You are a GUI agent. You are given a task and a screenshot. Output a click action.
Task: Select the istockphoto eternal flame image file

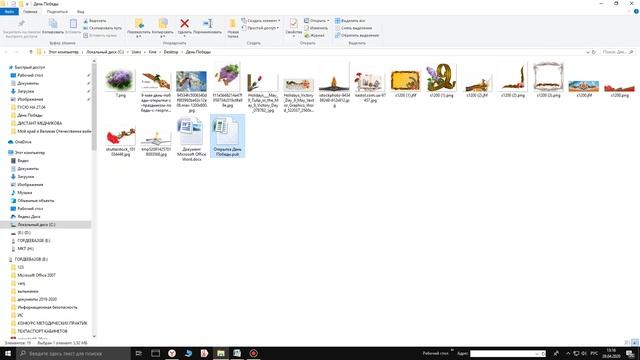point(334,86)
